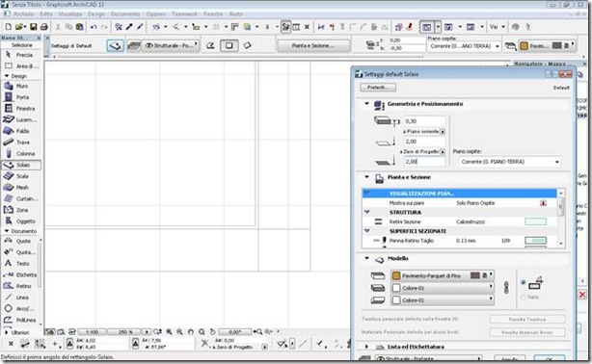The height and width of the screenshot is (364, 592).
Task: Open the Design menu
Action: (95, 13)
